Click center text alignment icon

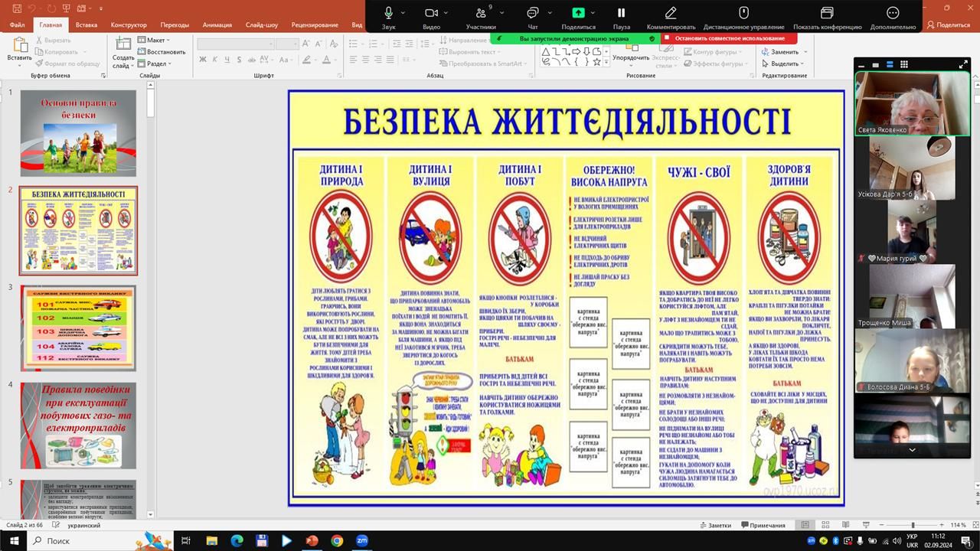point(367,60)
